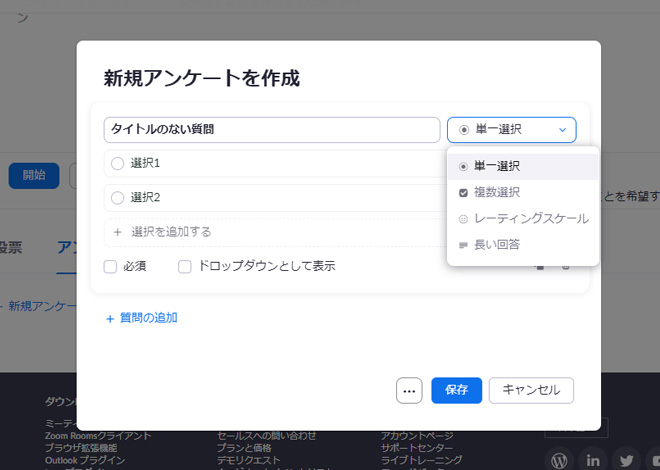
Task: Choose 複数選択 from the dropdown list
Action: click(497, 192)
